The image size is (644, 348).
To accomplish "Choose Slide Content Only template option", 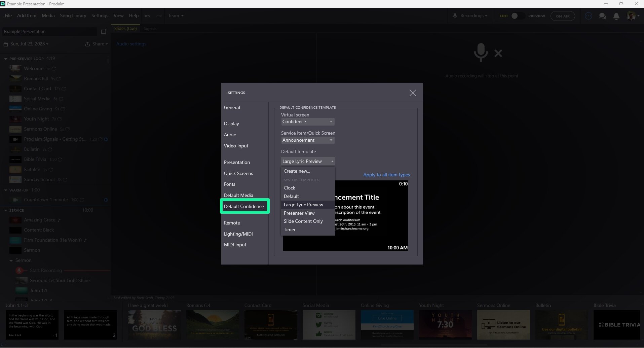I will (x=303, y=221).
